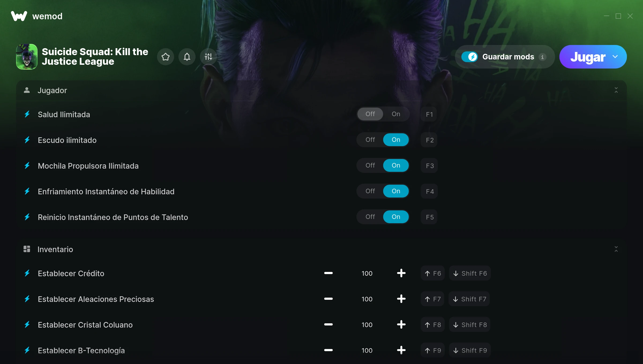Turn Off Mochila Propulsora Ilimitada
643x364 pixels.
pos(370,165)
